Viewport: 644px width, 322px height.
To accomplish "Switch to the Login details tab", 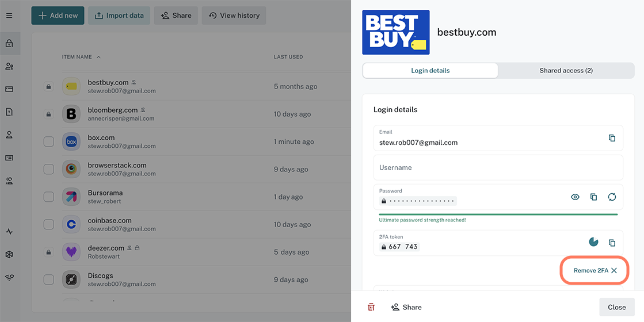I will [430, 71].
